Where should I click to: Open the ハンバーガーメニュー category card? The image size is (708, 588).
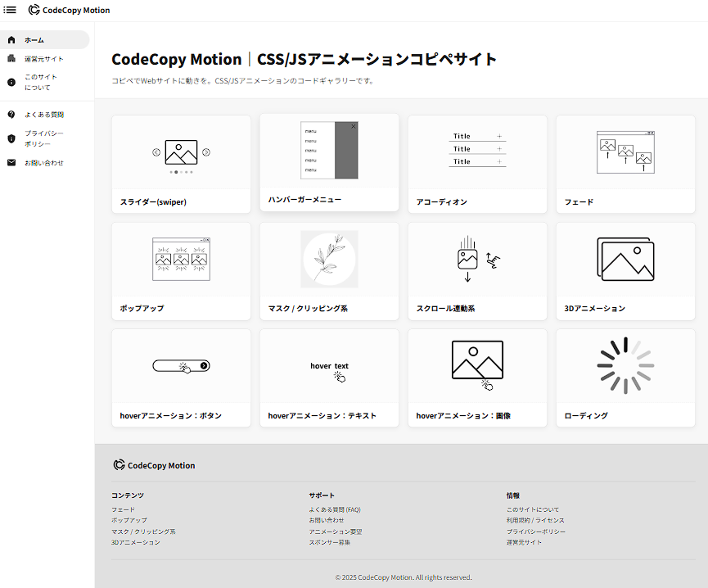(x=329, y=163)
